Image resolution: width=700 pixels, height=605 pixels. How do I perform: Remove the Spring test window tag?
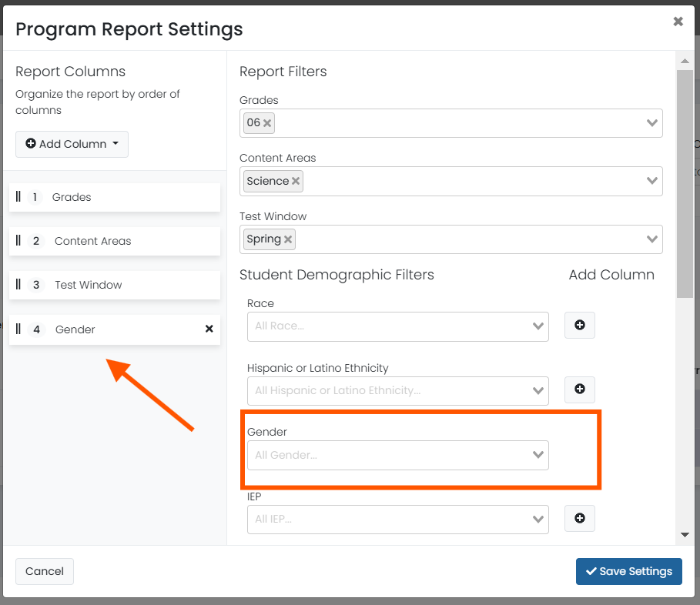[288, 239]
